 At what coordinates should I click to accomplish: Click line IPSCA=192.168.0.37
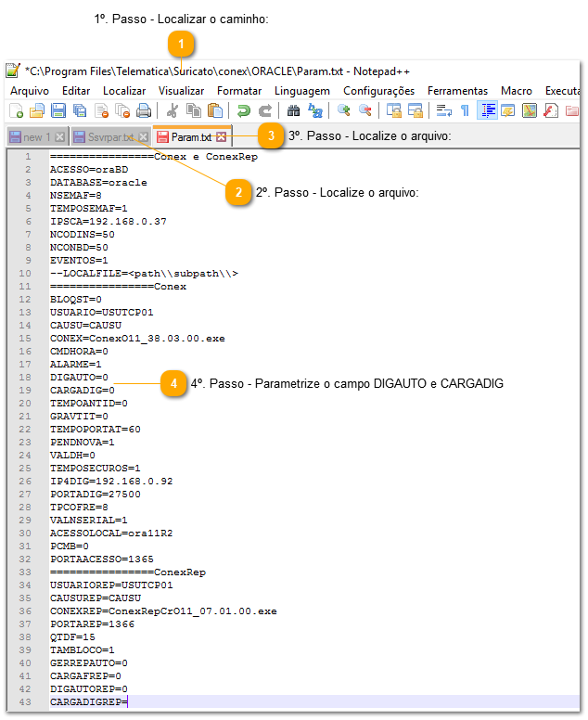point(109,222)
